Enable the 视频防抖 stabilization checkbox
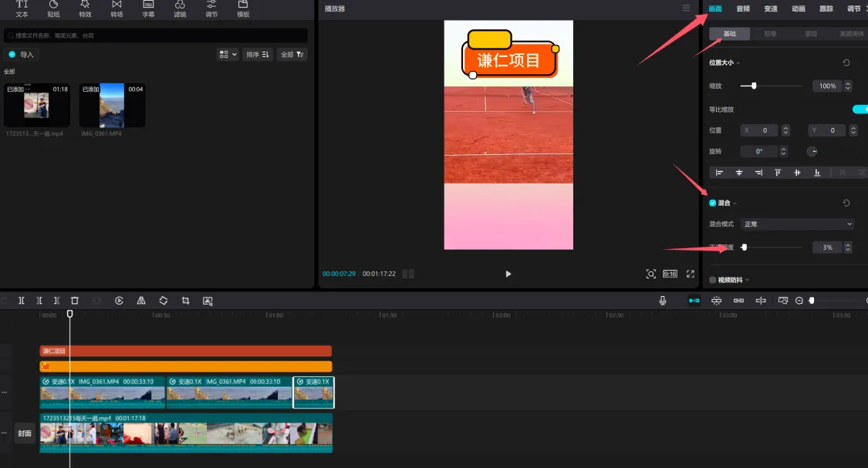The image size is (868, 468). (713, 280)
